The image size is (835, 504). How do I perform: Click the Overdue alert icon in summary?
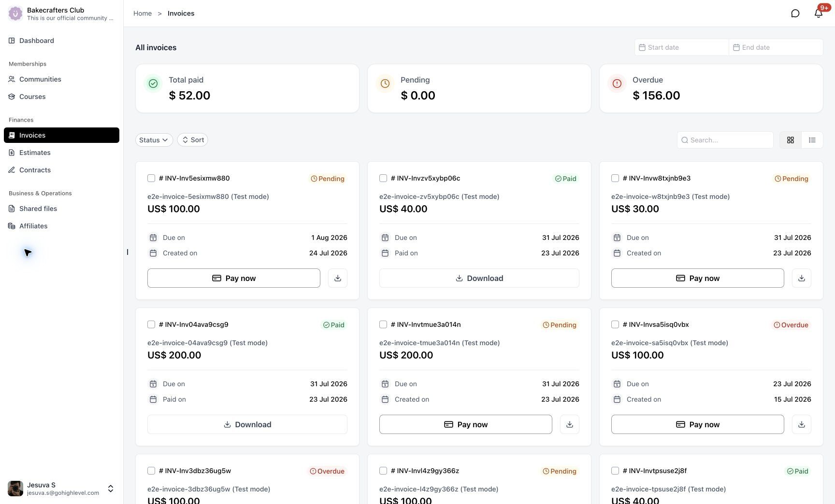pos(617,84)
